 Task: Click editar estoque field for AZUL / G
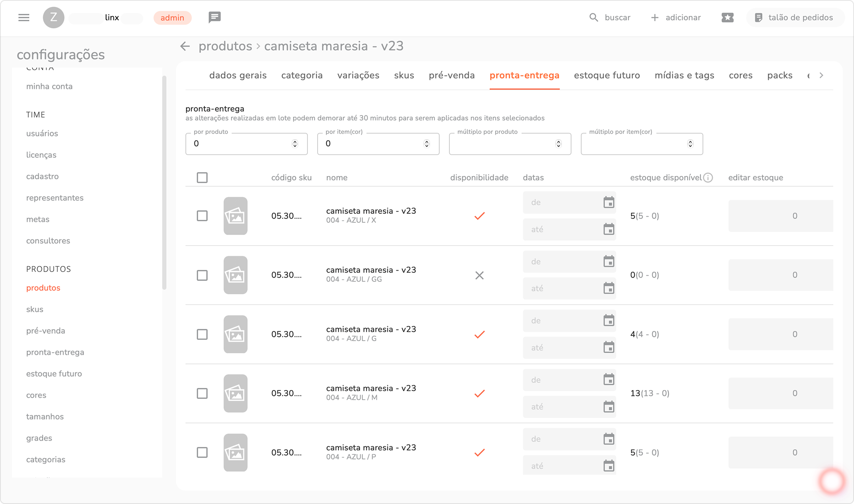coord(780,334)
